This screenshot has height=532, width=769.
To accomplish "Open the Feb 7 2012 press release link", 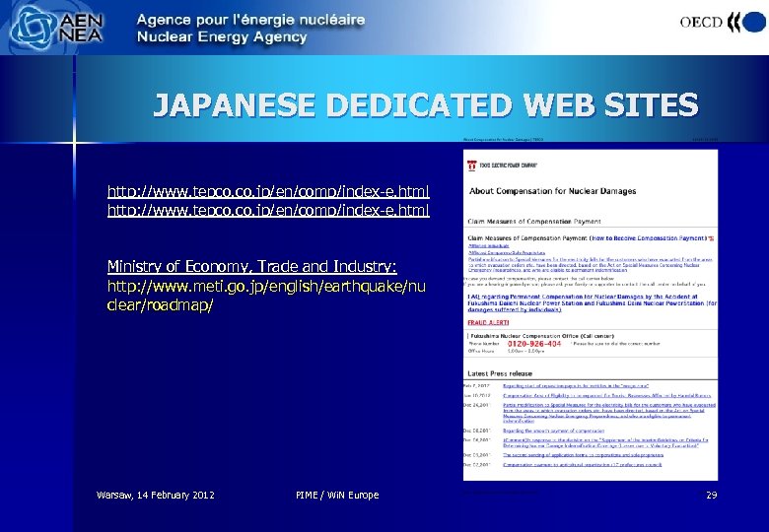I will [576, 386].
